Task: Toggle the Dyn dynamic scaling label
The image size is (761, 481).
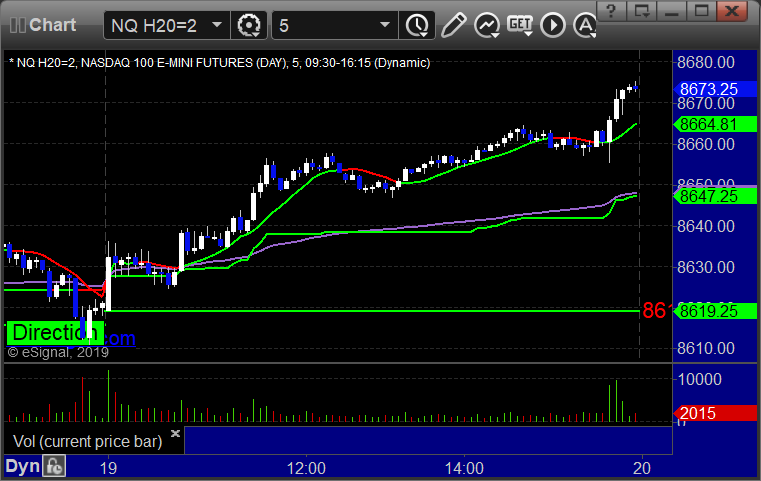Action: pyautogui.click(x=22, y=466)
